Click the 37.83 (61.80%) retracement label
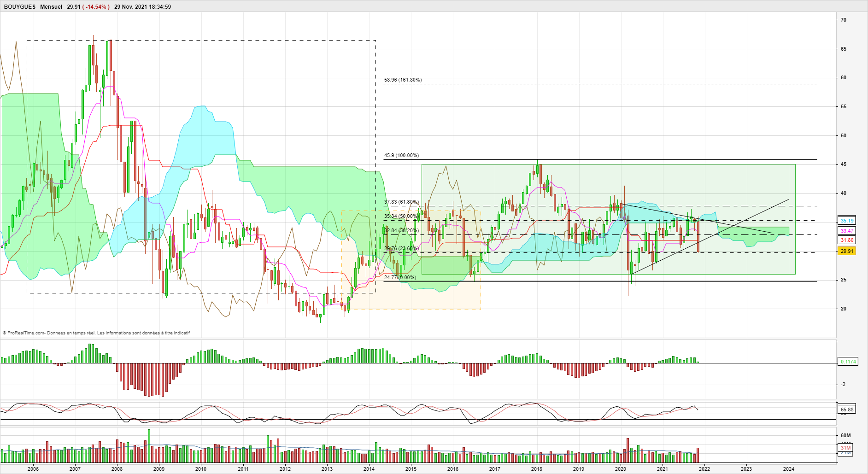The height and width of the screenshot is (474, 868). [401, 202]
